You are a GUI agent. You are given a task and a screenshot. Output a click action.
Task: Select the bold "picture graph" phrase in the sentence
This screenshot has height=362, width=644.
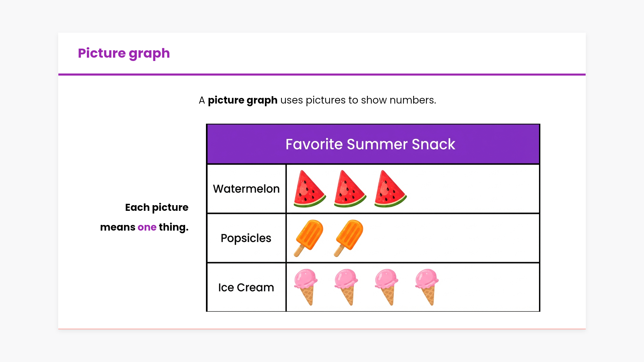tap(243, 100)
